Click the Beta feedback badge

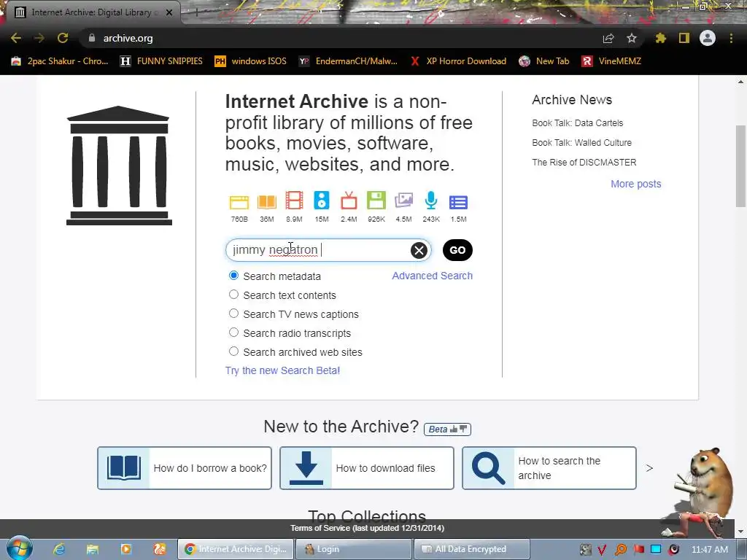[447, 429]
